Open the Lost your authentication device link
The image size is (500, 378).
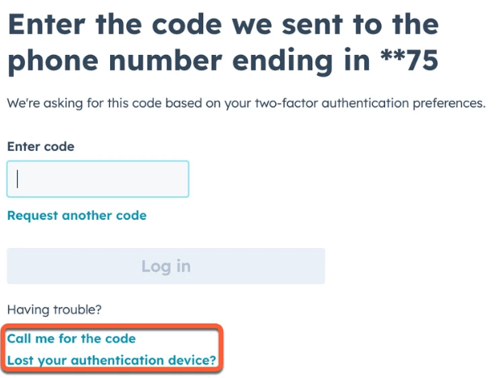112,360
